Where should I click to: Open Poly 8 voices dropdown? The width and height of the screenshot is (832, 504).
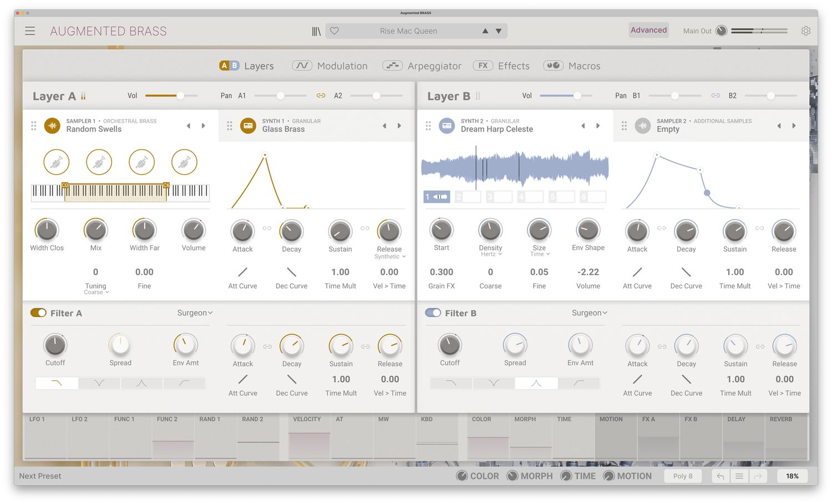click(x=683, y=476)
